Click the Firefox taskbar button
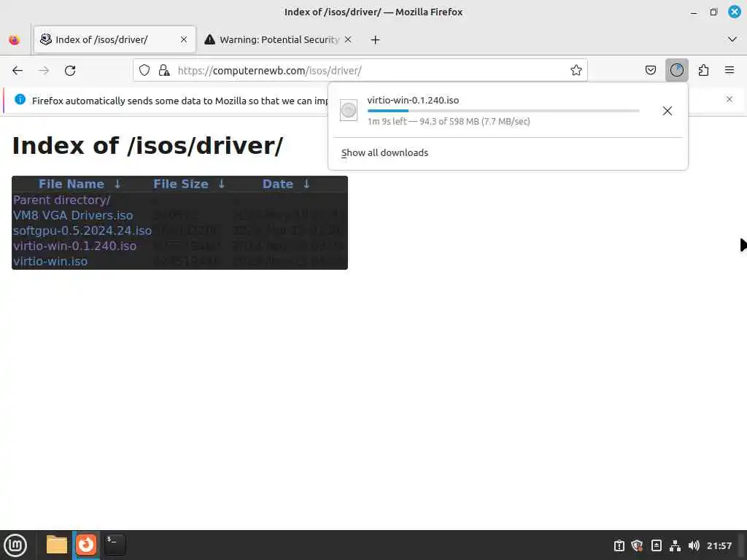747x560 pixels. click(x=86, y=545)
